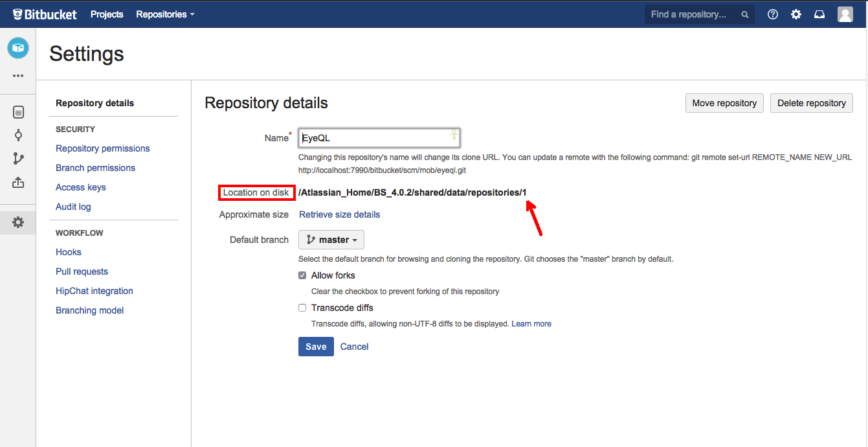Image resolution: width=868 pixels, height=447 pixels.
Task: Click the SECURITY section heading
Action: pos(75,130)
